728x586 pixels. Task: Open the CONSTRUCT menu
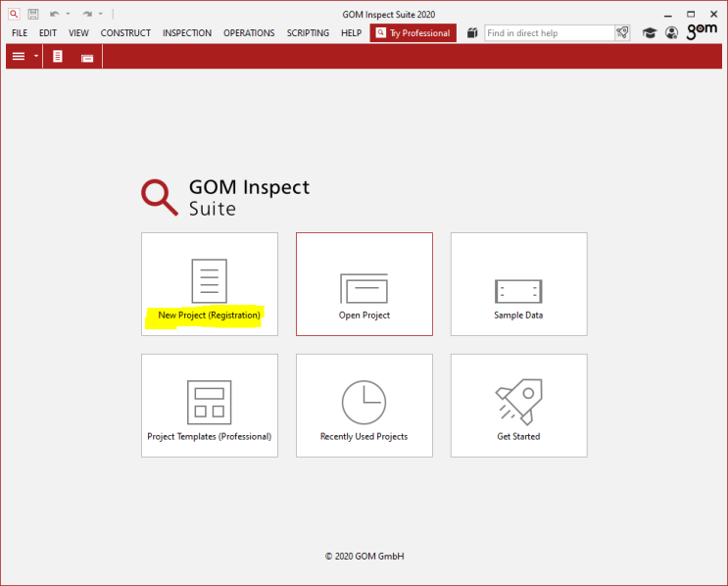coord(125,33)
